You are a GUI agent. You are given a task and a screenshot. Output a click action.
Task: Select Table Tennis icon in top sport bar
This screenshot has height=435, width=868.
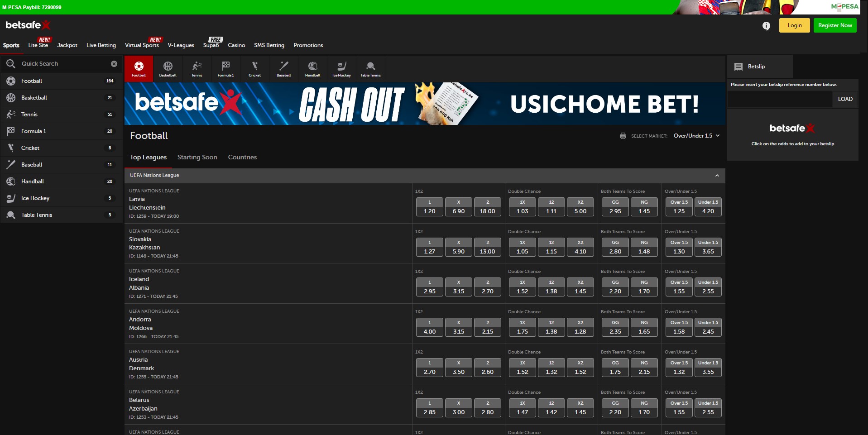tap(370, 69)
